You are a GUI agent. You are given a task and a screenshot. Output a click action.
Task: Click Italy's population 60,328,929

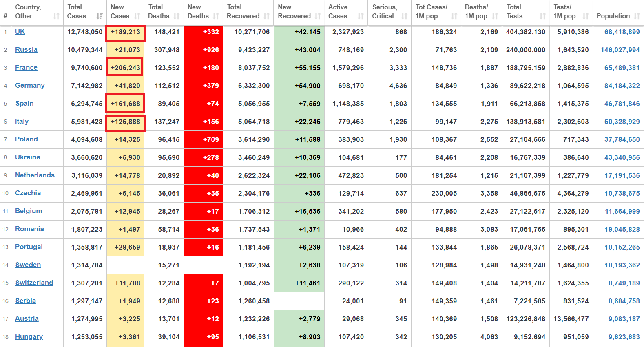coord(622,122)
